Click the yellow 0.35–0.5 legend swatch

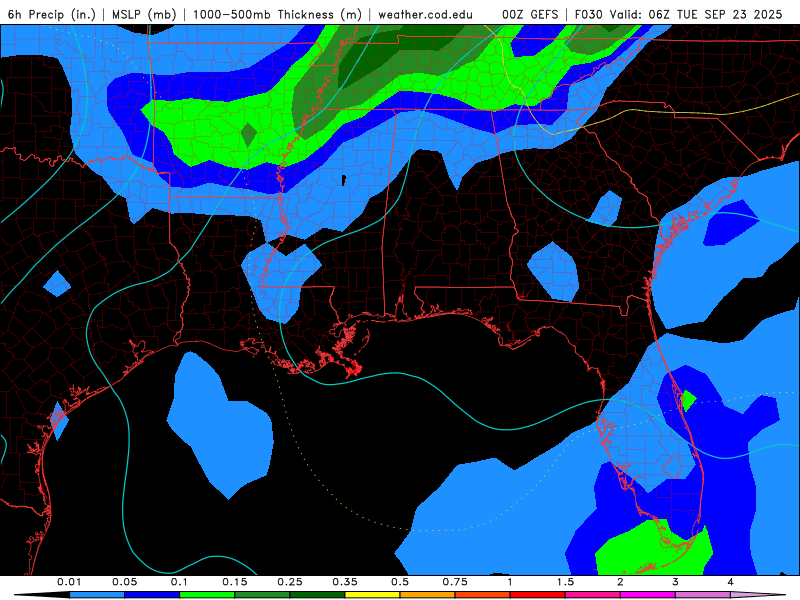click(x=372, y=595)
